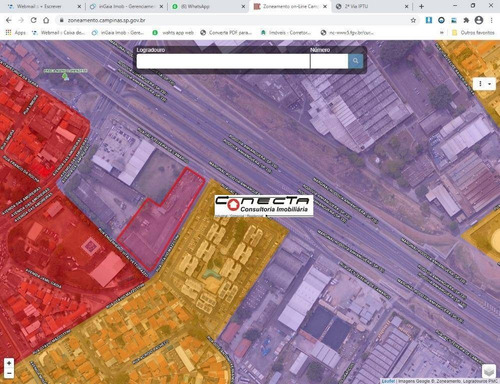Go back to the previous page
The width and height of the screenshot is (500, 384).
coord(9,20)
